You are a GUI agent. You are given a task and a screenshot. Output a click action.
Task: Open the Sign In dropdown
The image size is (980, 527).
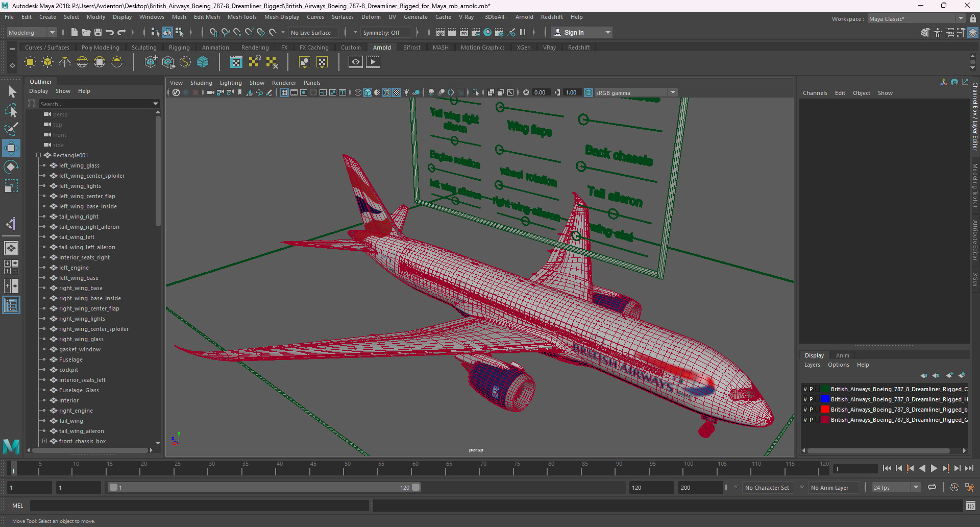pos(582,32)
